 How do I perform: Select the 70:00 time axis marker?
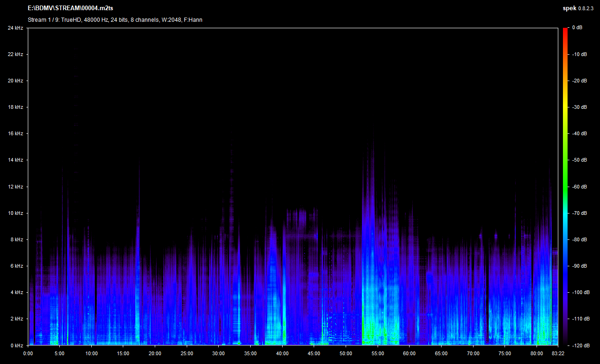click(x=473, y=353)
